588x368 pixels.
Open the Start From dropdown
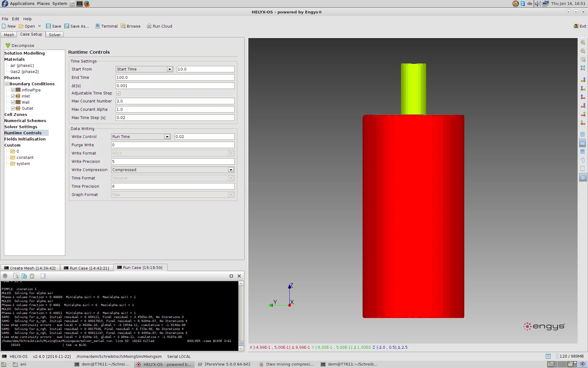pos(144,69)
